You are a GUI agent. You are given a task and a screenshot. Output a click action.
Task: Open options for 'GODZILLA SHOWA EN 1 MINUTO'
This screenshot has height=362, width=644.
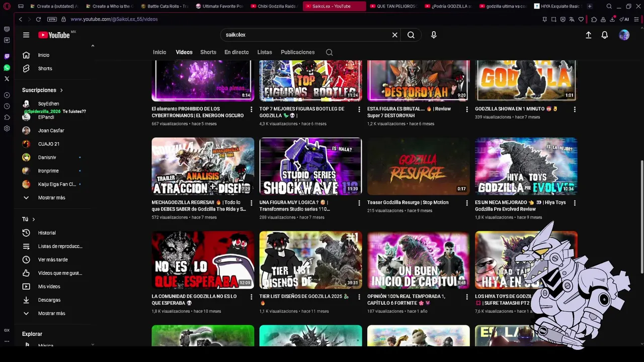pyautogui.click(x=575, y=109)
